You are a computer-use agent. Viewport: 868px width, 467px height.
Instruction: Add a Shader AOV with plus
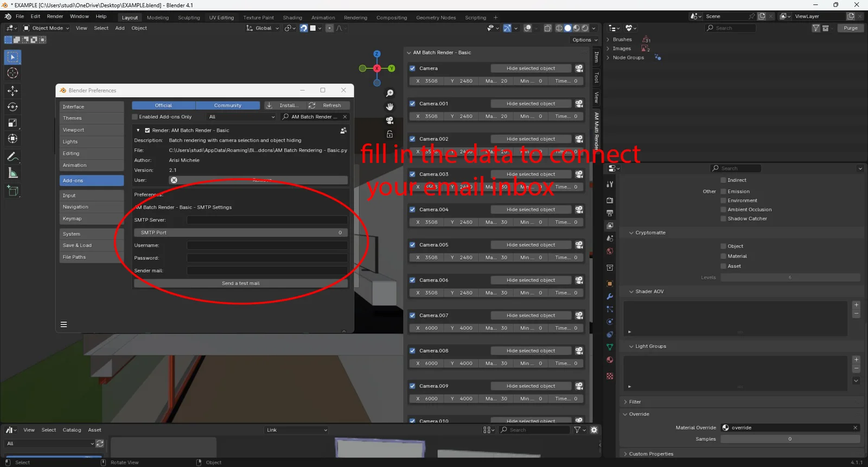[x=856, y=305]
